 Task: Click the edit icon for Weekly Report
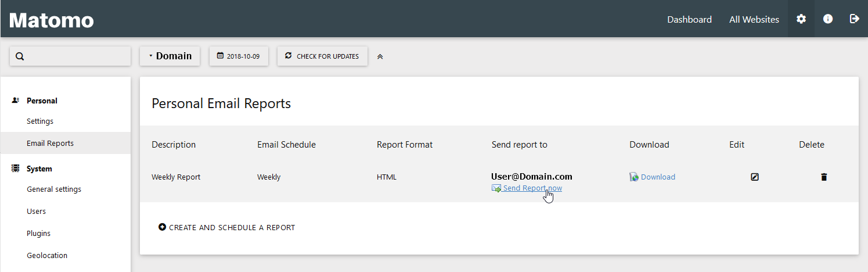754,177
